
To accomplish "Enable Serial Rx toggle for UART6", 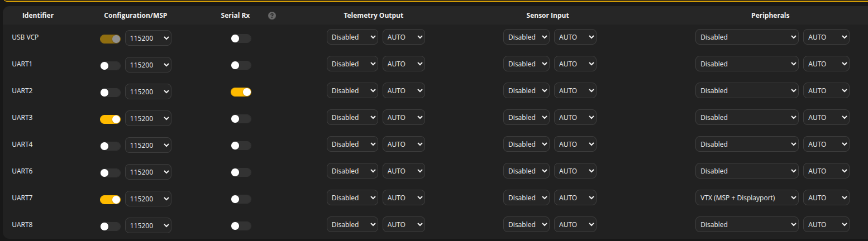I will [x=241, y=173].
